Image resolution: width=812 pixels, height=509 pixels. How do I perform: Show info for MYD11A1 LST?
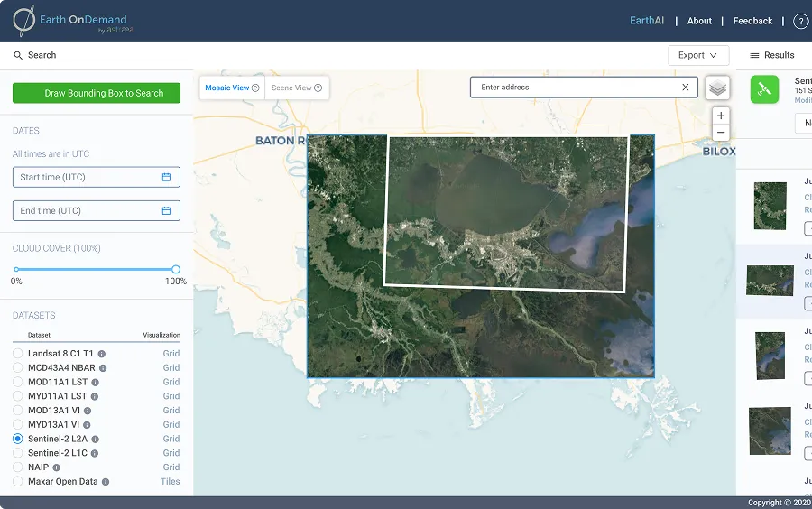95,396
